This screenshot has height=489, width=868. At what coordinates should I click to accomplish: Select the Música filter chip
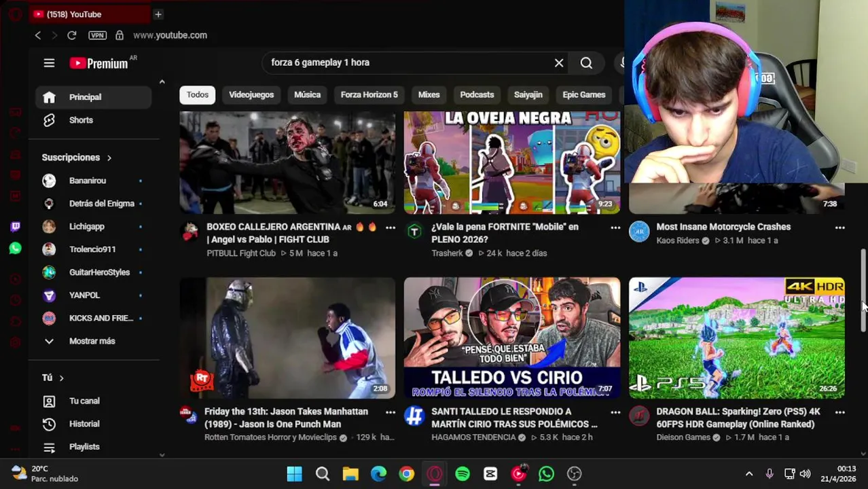[307, 94]
